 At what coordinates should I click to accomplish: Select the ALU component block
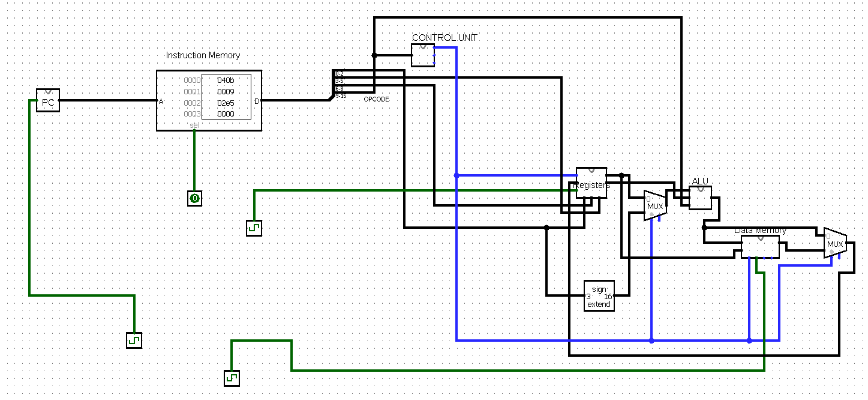pyautogui.click(x=700, y=198)
